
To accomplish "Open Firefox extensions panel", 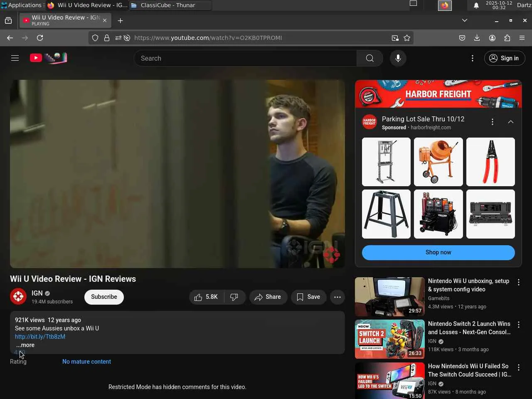I will pos(507,38).
